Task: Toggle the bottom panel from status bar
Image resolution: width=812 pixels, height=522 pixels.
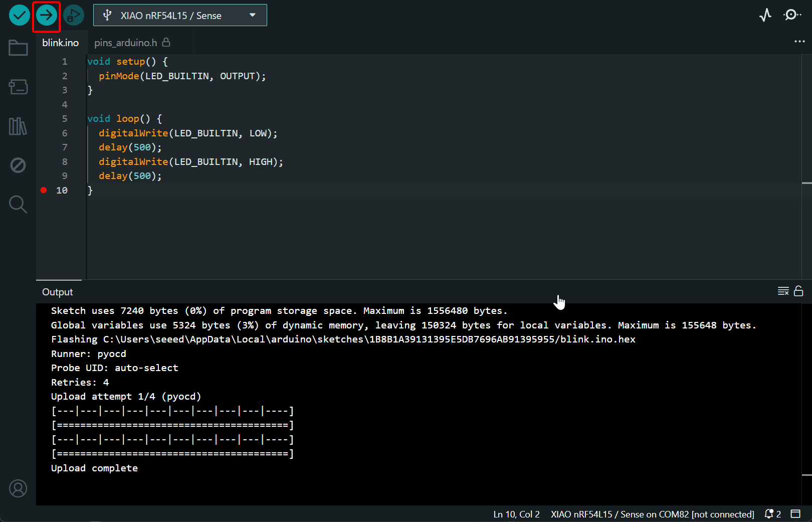Action: pyautogui.click(x=795, y=514)
